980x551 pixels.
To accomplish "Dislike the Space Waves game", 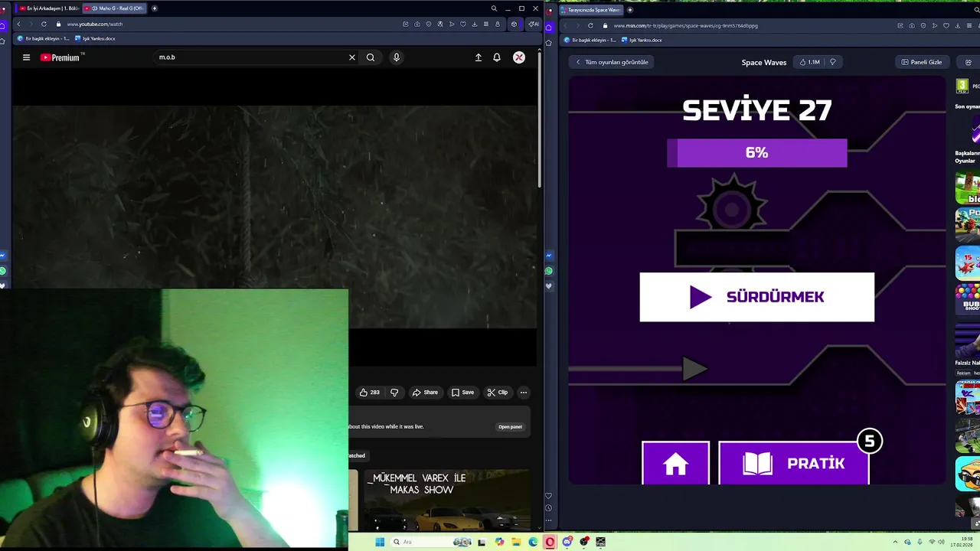I will tap(833, 62).
